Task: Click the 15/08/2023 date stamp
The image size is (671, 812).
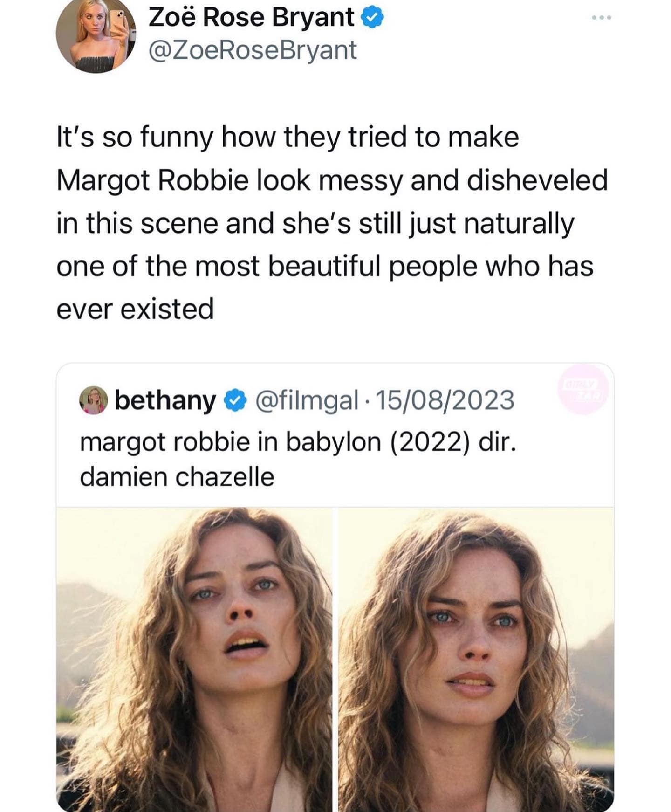Action: coord(445,400)
